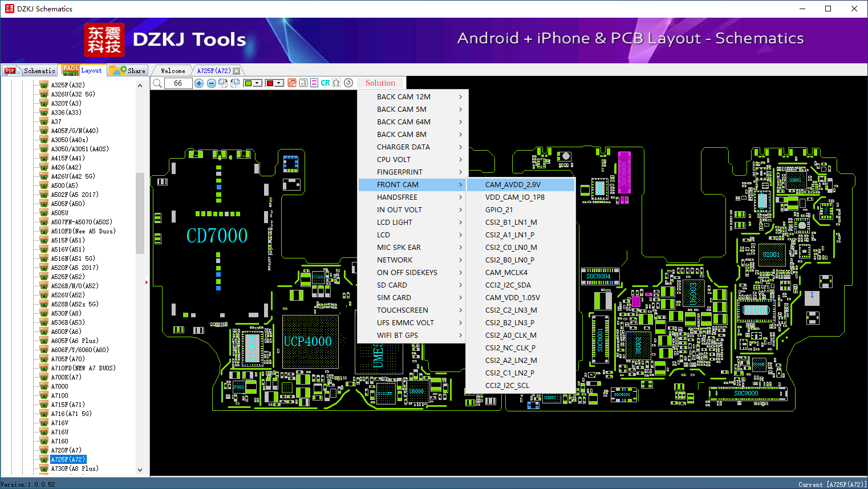Click the orange overlapping squares icon
This screenshot has height=489, width=868.
click(x=292, y=83)
